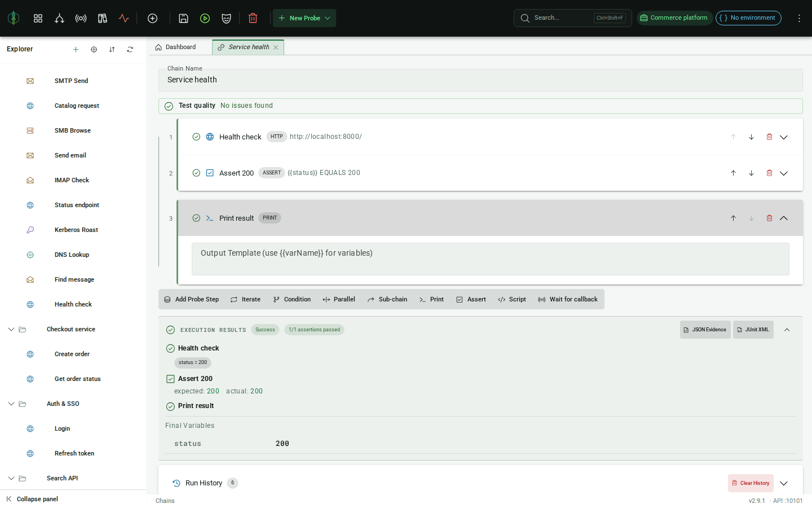812x508 pixels.
Task: Add a Parallel step
Action: coord(339,299)
